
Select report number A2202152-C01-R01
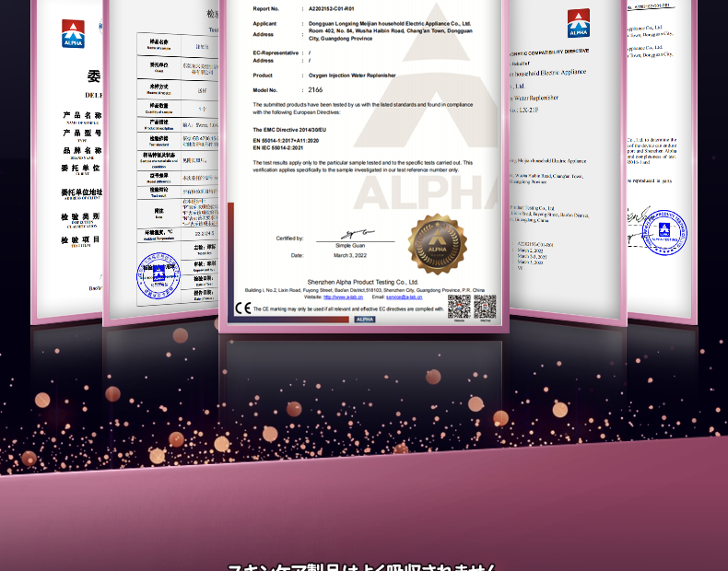point(331,9)
